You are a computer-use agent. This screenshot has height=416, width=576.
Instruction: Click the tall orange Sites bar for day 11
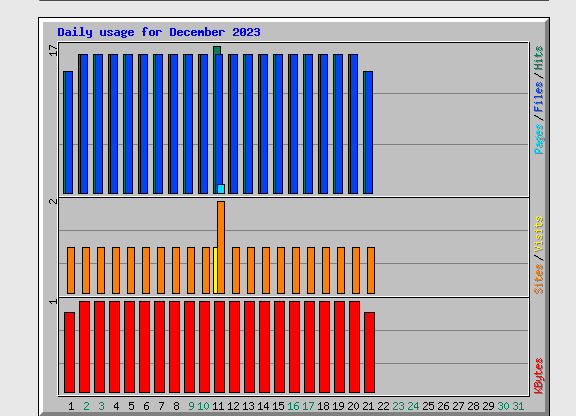tap(221, 247)
